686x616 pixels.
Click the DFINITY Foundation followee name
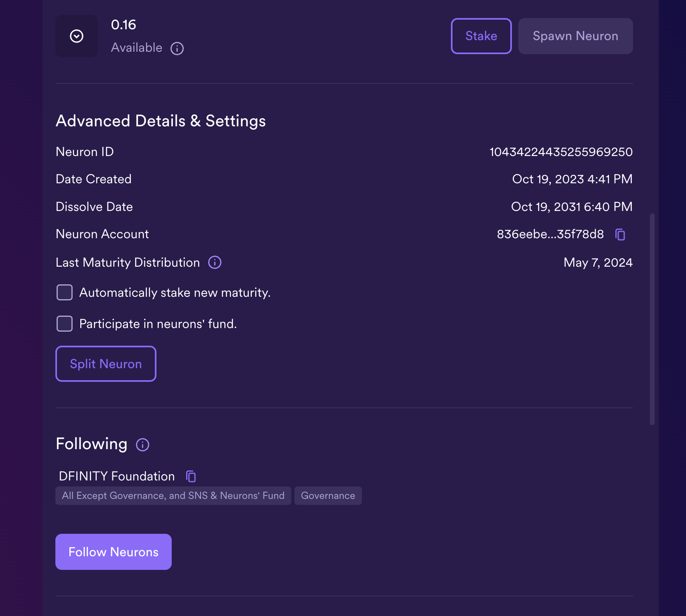pyautogui.click(x=117, y=476)
